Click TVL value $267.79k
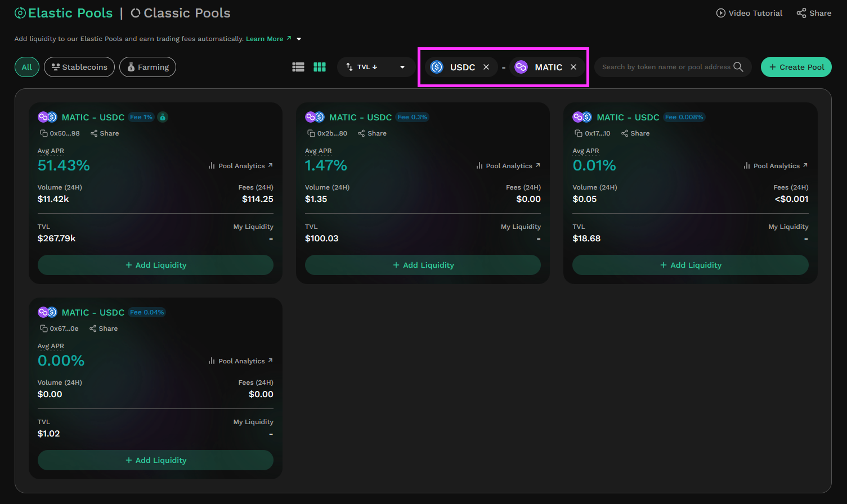This screenshot has height=504, width=847. point(57,238)
